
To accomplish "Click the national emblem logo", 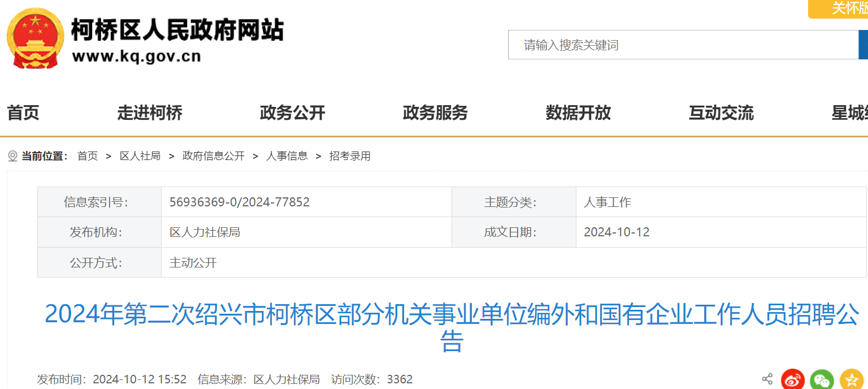I will [x=35, y=38].
